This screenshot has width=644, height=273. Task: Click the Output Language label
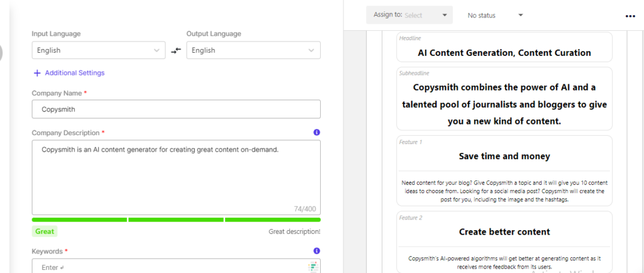tap(214, 34)
